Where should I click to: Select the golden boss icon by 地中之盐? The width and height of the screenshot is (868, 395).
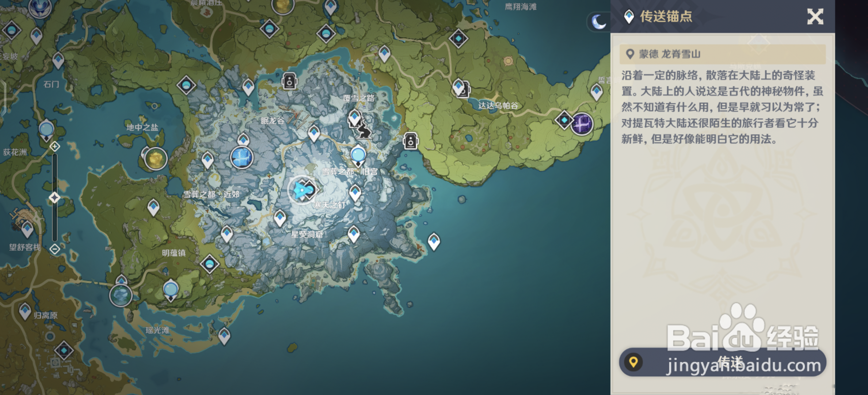156,159
